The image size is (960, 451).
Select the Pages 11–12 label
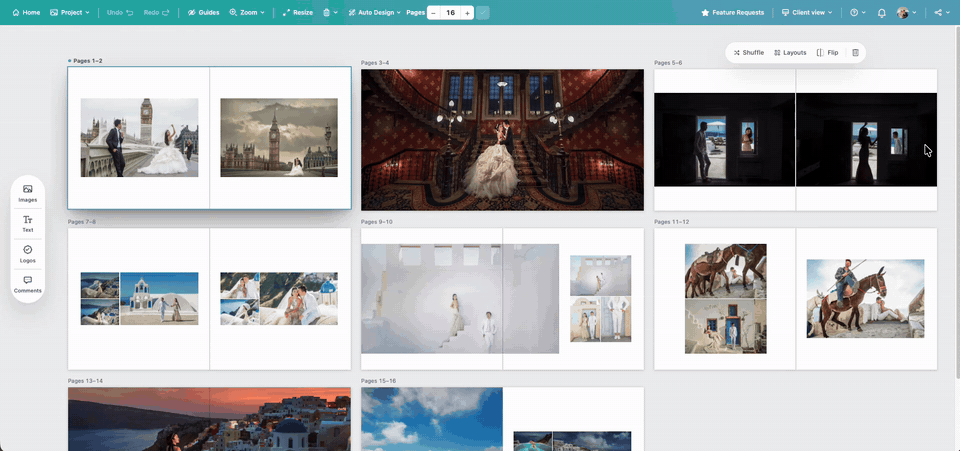(671, 222)
